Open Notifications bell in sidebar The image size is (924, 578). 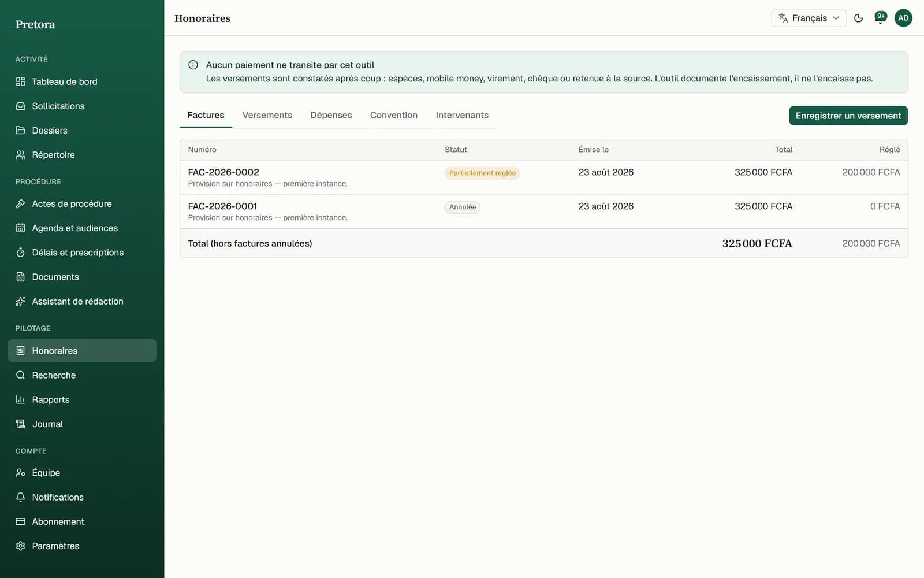click(x=20, y=497)
